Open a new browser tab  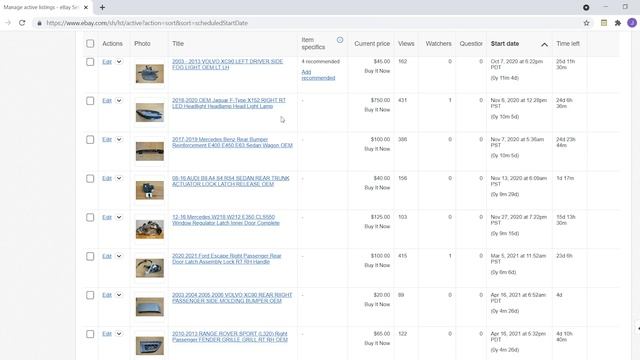tap(102, 7)
